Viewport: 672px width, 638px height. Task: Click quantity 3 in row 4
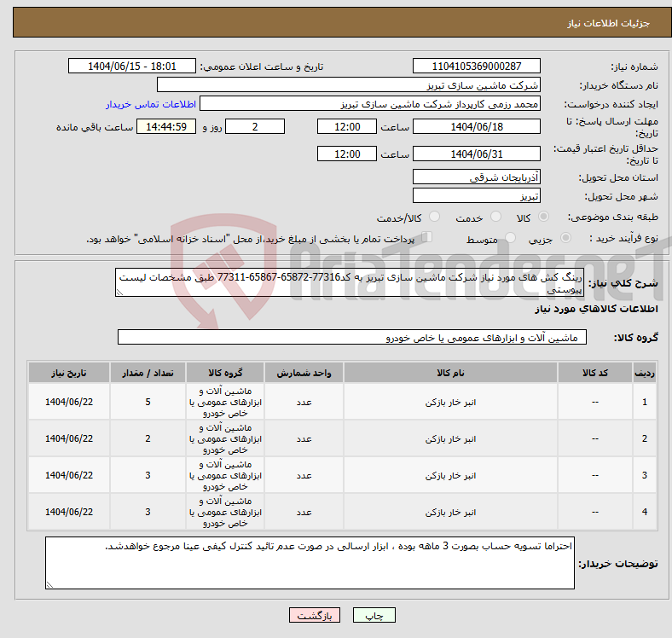click(x=148, y=512)
